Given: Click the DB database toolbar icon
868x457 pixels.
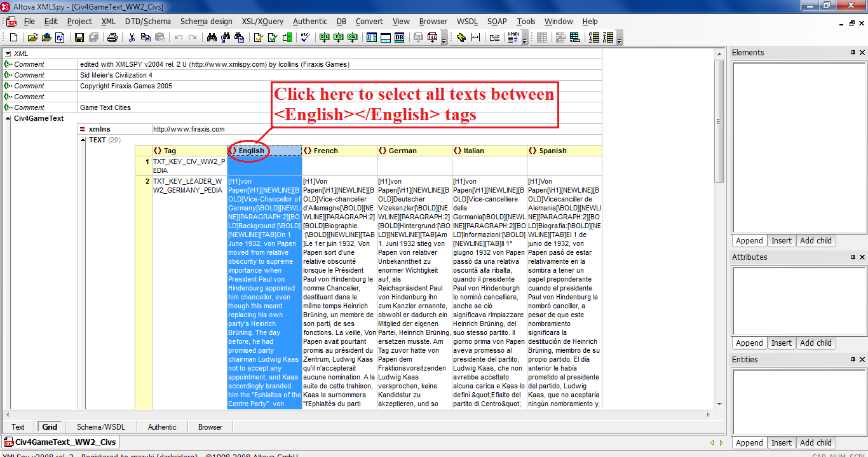Looking at the screenshot, I should point(399,38).
